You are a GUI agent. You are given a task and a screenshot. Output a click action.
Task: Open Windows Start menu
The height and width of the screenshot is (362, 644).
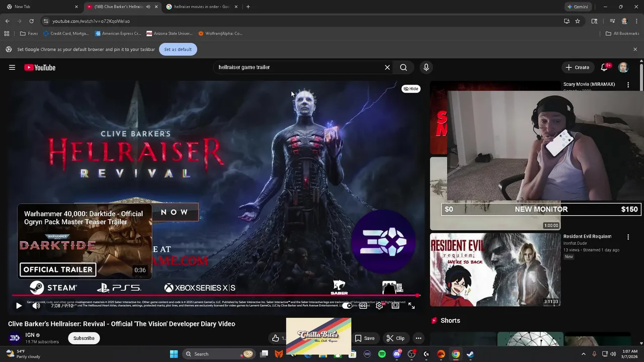pyautogui.click(x=174, y=354)
